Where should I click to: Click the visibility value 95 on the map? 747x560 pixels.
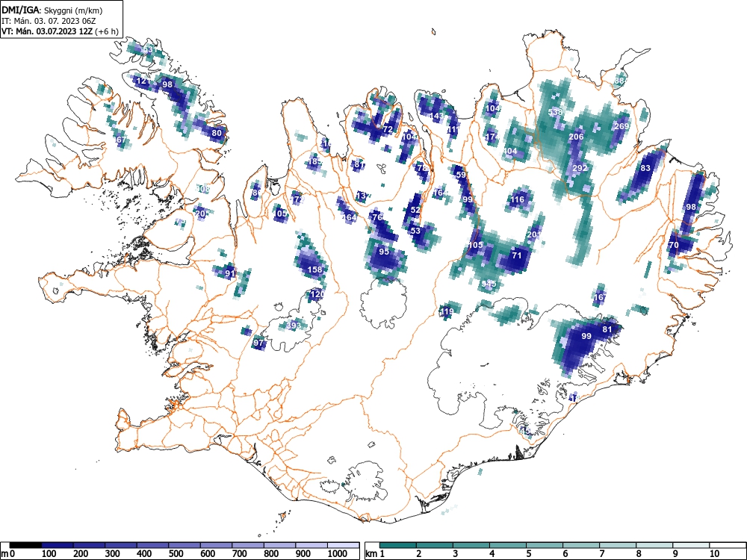point(384,252)
